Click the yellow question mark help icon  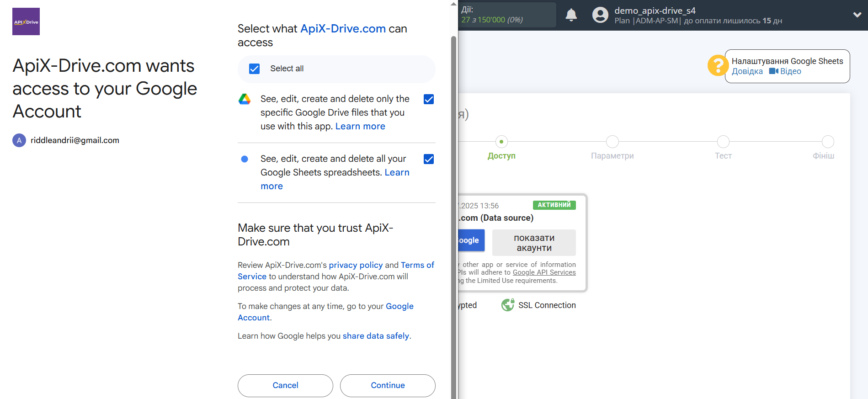[x=718, y=65]
